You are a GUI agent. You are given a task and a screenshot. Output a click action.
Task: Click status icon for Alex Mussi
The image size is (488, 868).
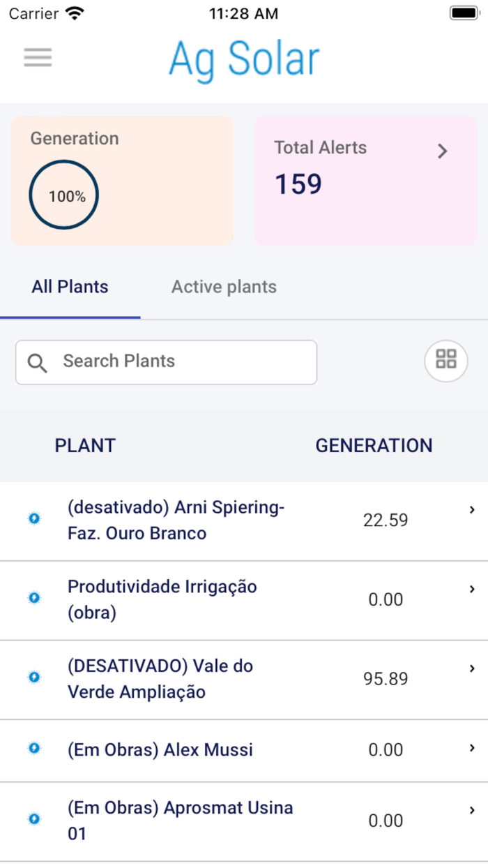tap(34, 748)
